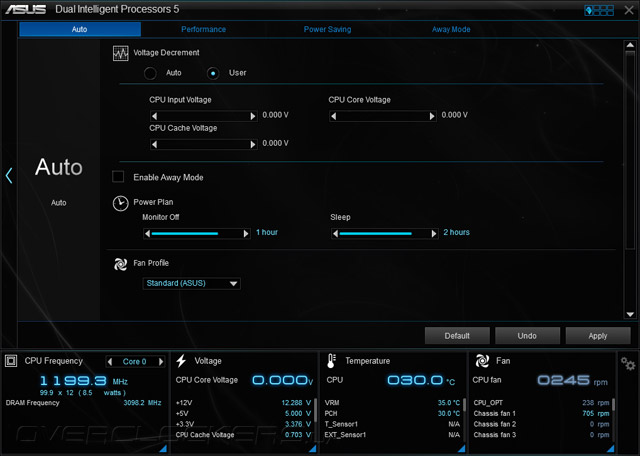This screenshot has height=456, width=640.
Task: Expand the Temperature panel corner triangle
Action: pos(462,449)
